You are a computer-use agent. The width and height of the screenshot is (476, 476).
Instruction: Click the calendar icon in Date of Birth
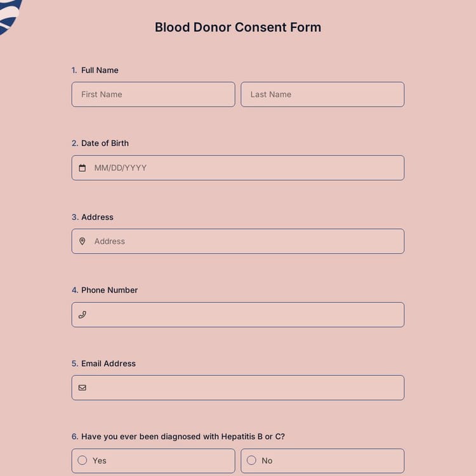(x=83, y=168)
